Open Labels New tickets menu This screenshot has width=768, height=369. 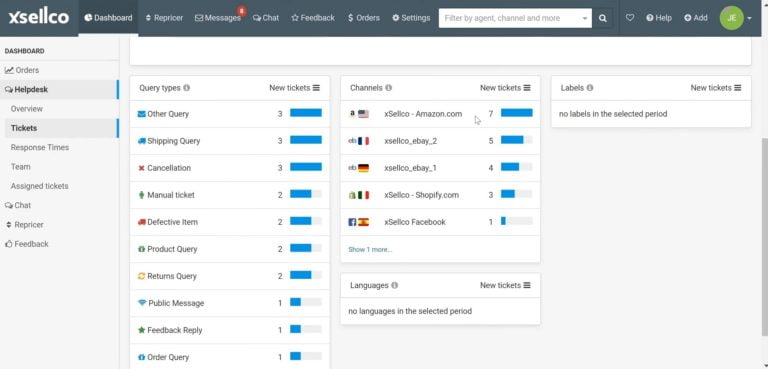pyautogui.click(x=716, y=88)
